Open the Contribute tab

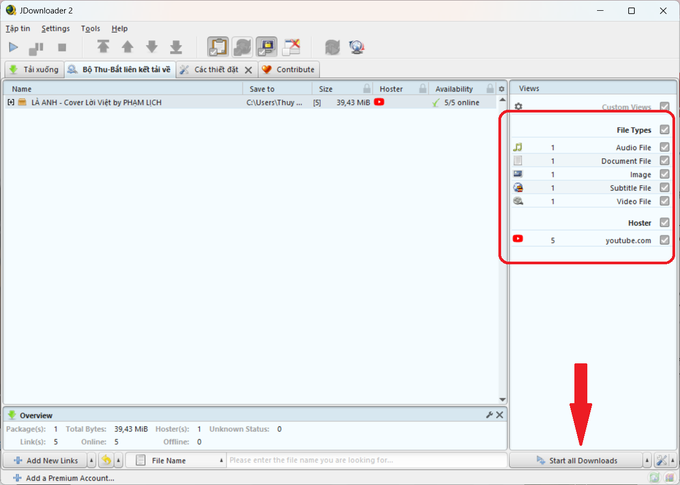(289, 69)
